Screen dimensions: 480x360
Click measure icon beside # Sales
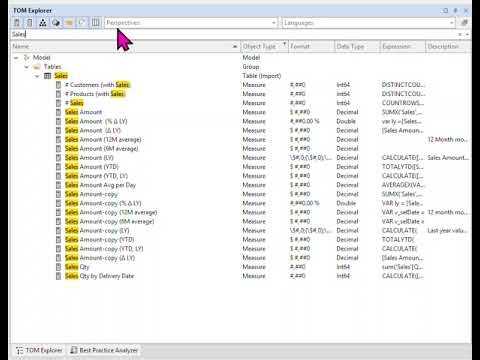pyautogui.click(x=58, y=103)
